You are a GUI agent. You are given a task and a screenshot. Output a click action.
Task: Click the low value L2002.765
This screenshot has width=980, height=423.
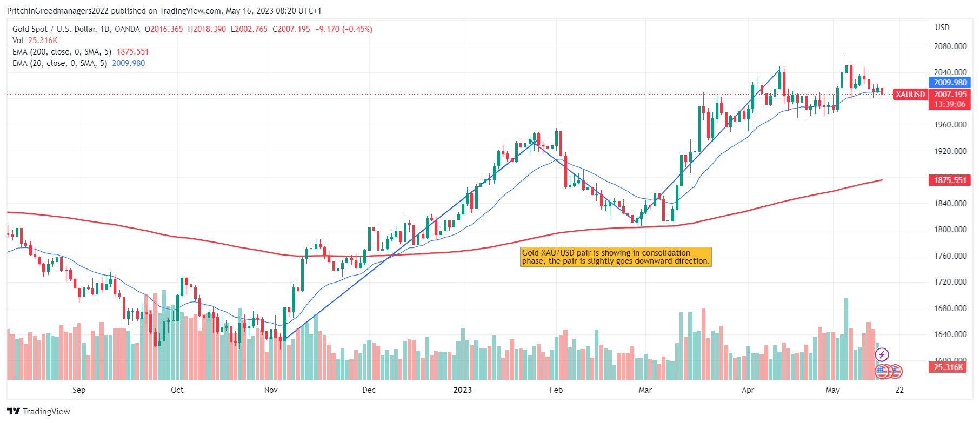[x=249, y=29]
